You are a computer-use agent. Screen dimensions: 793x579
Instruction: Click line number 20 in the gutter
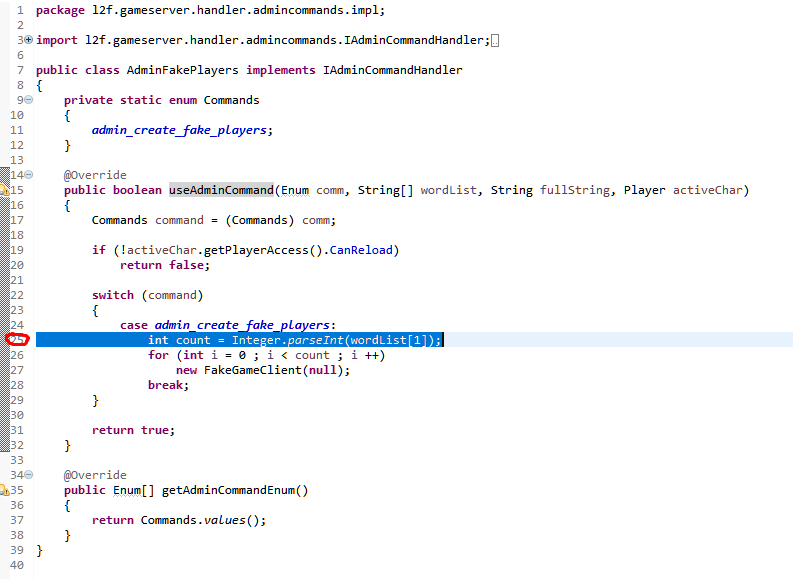[17, 265]
